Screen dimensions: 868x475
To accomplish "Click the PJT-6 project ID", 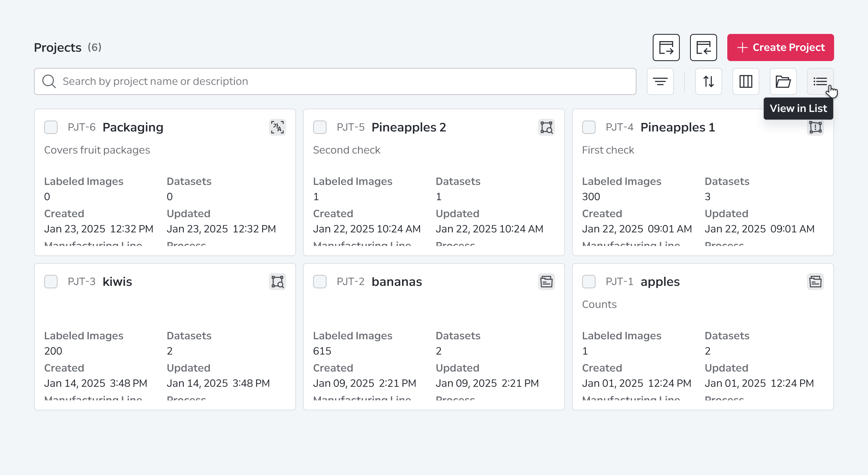I will (x=82, y=128).
